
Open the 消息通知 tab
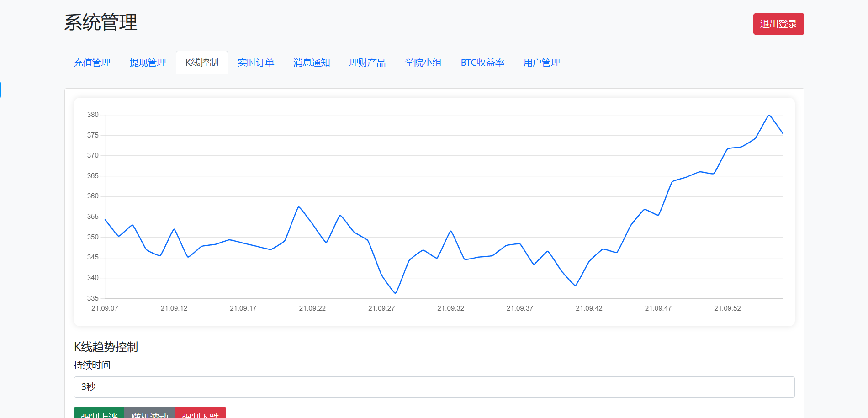pos(312,63)
